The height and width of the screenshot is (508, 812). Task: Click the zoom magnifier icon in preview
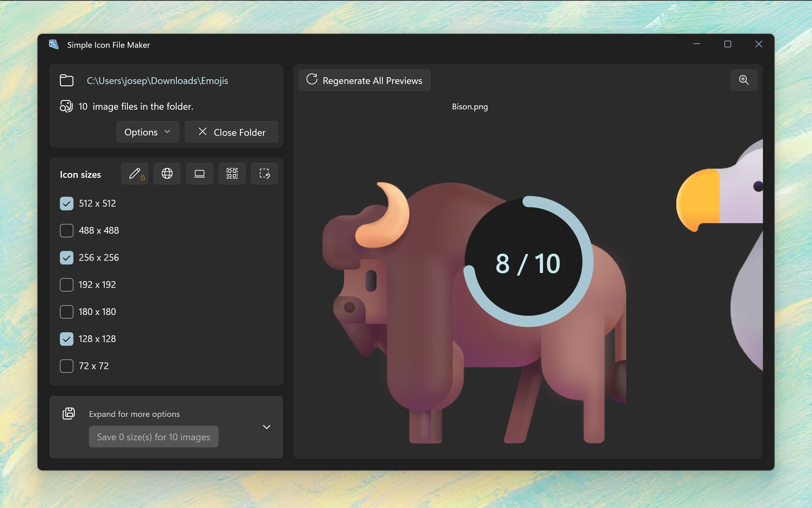(x=743, y=80)
